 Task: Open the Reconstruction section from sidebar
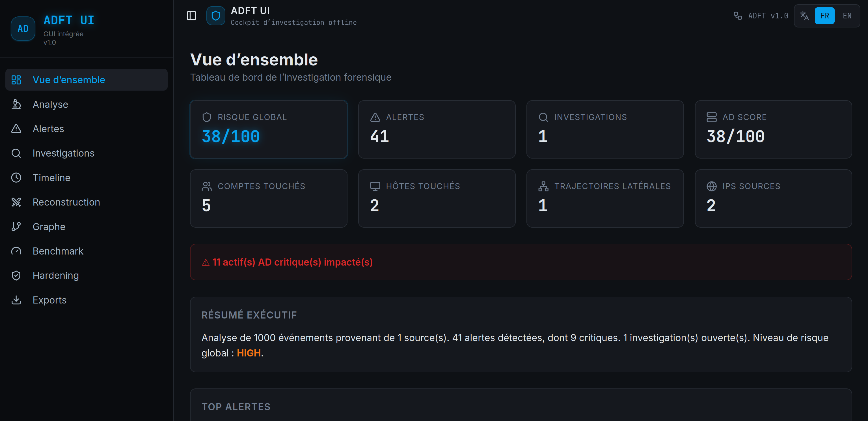point(66,202)
